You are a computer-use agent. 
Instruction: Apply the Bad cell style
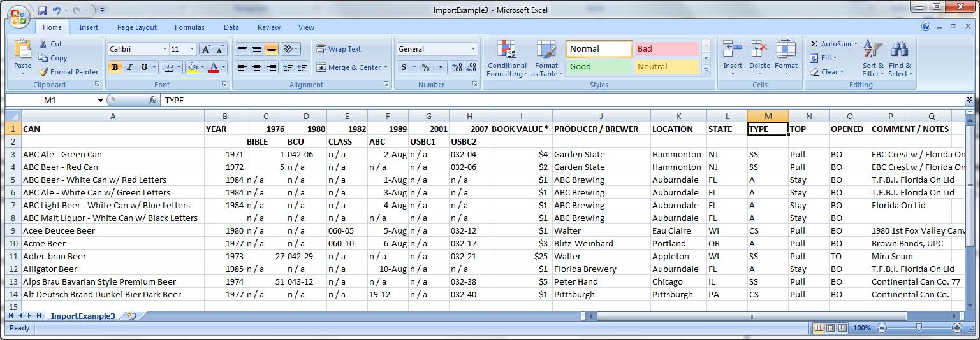pos(667,49)
